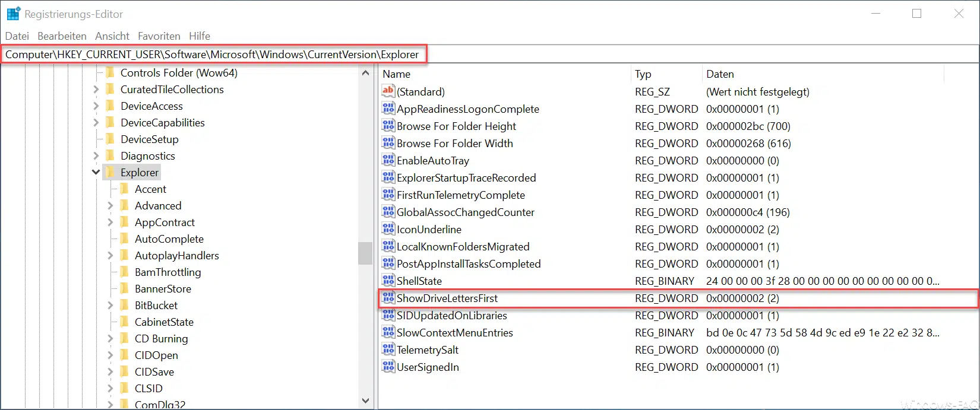Collapse the Explorer tree node
980x410 pixels.
[96, 172]
